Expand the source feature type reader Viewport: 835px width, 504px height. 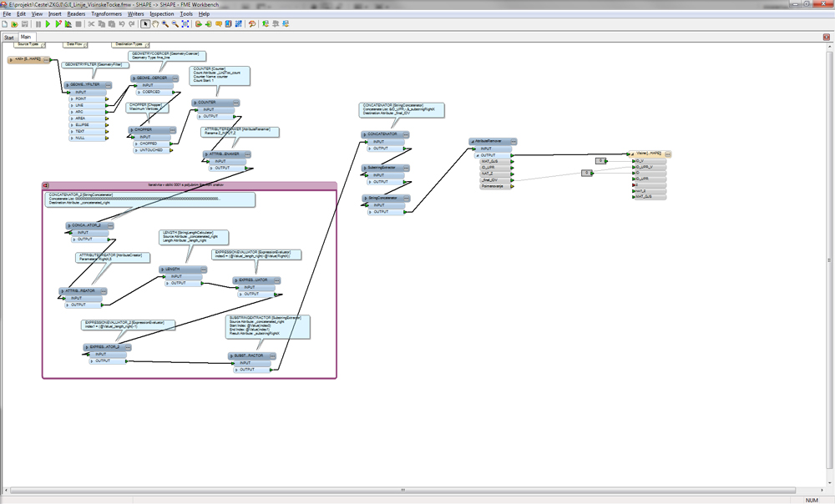(x=11, y=59)
